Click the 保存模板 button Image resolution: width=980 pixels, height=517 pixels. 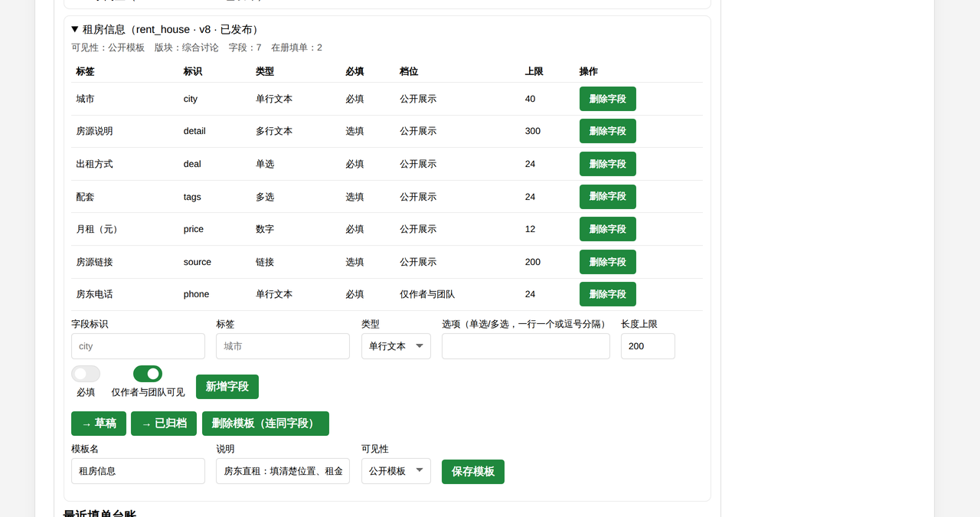473,472
